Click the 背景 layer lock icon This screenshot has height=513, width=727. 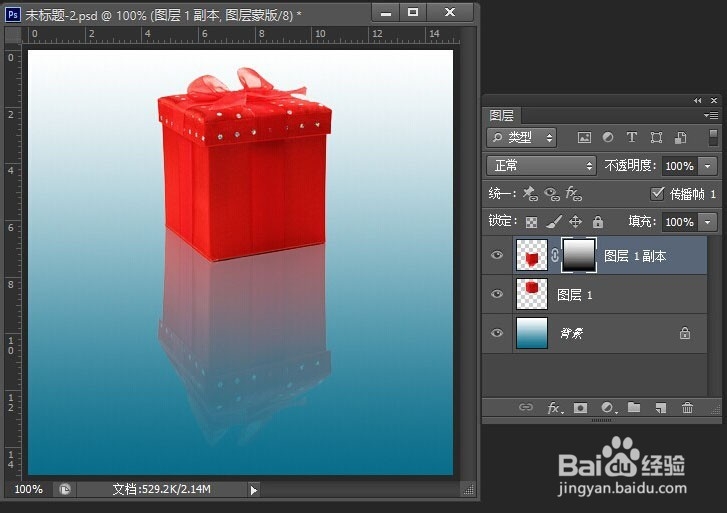tap(685, 333)
